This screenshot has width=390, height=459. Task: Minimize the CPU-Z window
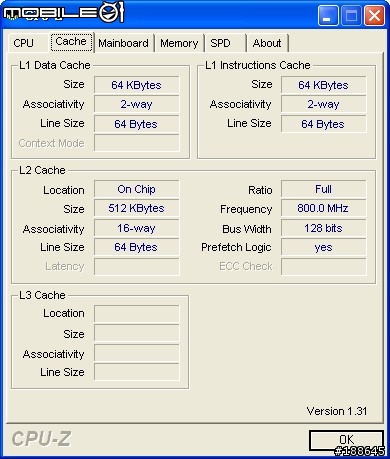tap(328, 15)
